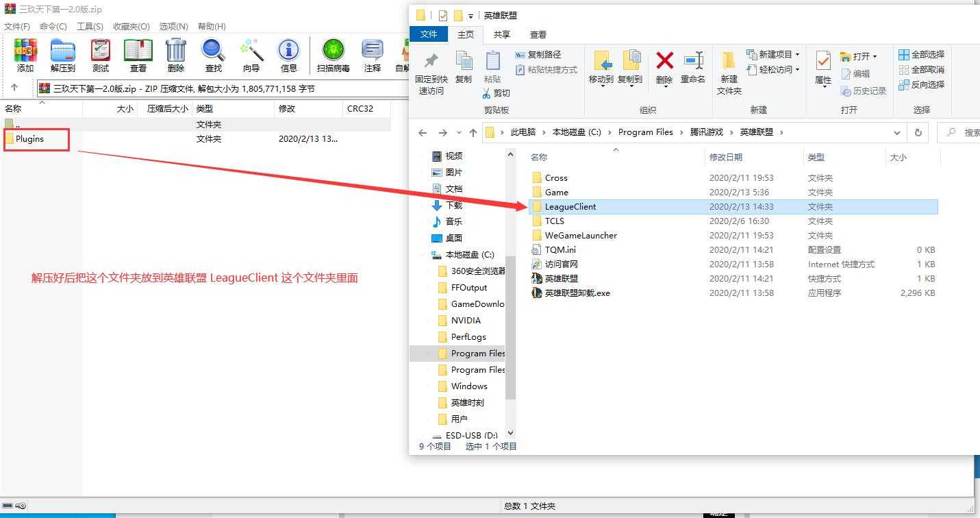Image resolution: width=980 pixels, height=518 pixels.
Task: Open recent locations dropdown arrow
Action: coord(458,133)
